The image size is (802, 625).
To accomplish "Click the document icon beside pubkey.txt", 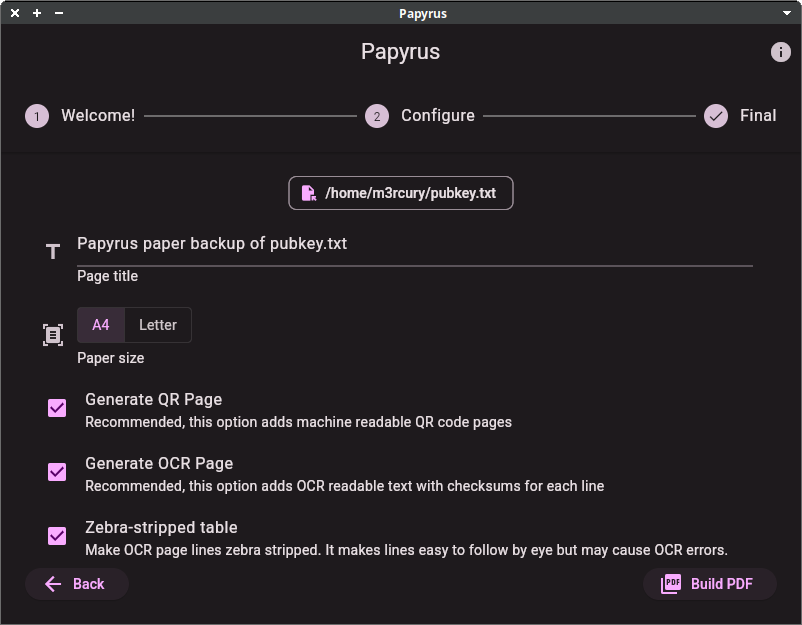I will coord(308,192).
